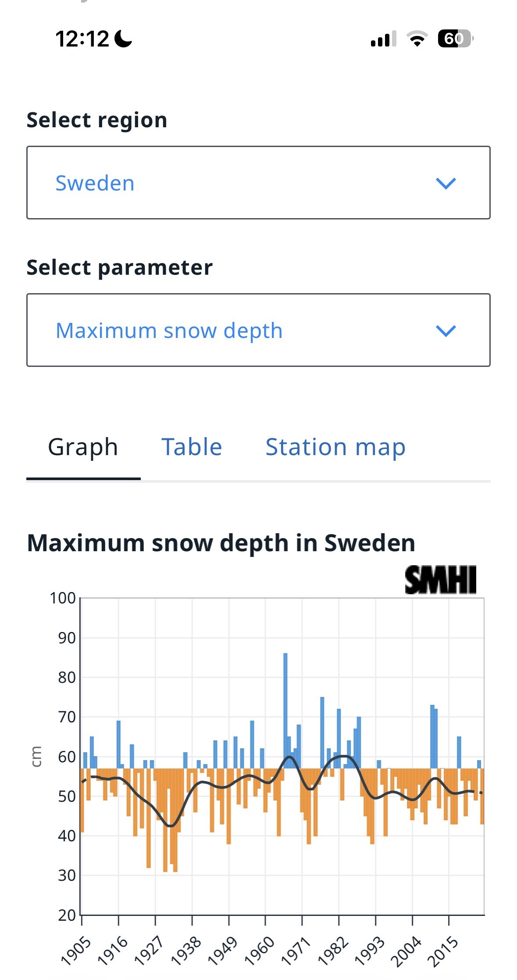The width and height of the screenshot is (517, 980).
Task: Tap the moon Focus mode icon
Action: pyautogui.click(x=123, y=39)
